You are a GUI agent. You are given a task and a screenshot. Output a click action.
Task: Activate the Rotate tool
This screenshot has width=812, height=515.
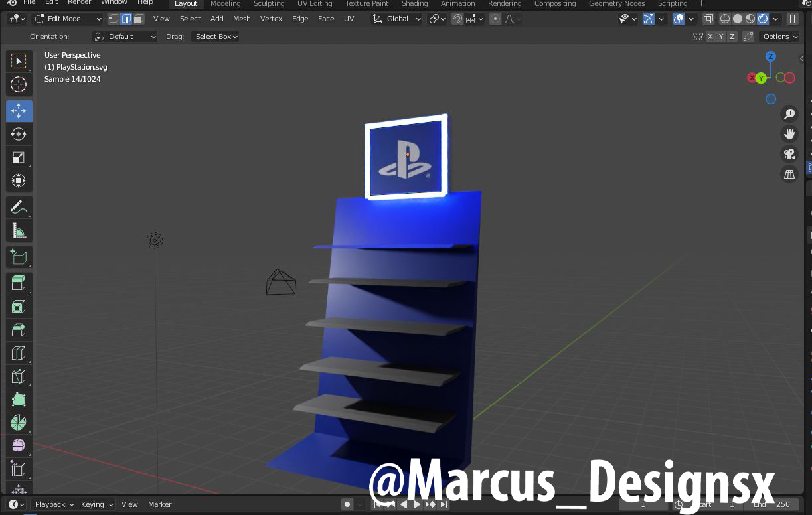click(19, 134)
